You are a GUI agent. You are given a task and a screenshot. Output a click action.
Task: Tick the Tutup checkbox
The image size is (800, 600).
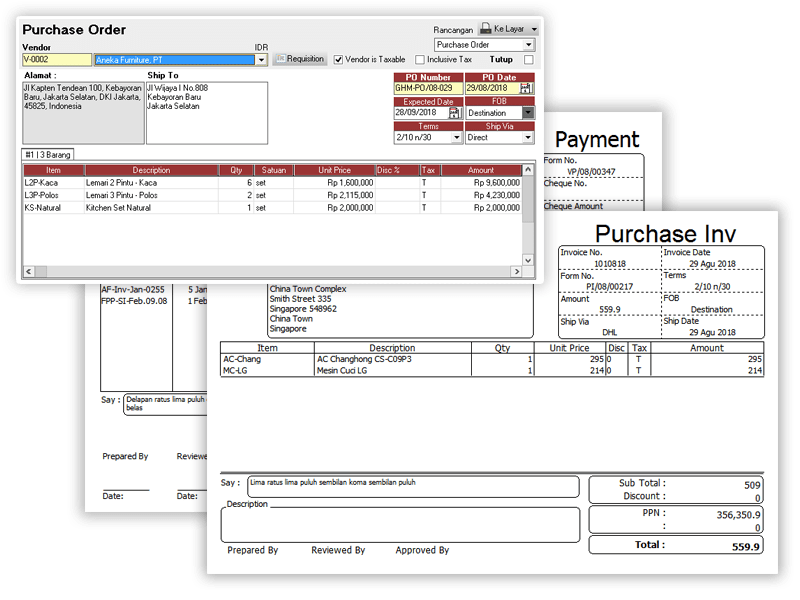pyautogui.click(x=528, y=60)
